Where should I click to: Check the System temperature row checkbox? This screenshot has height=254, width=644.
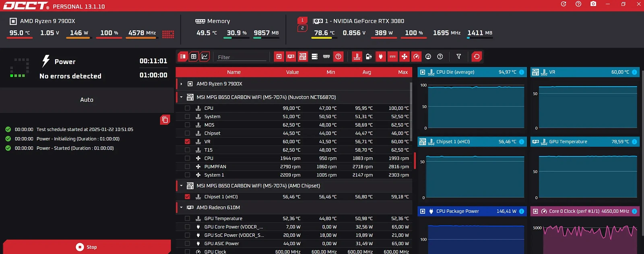(187, 117)
